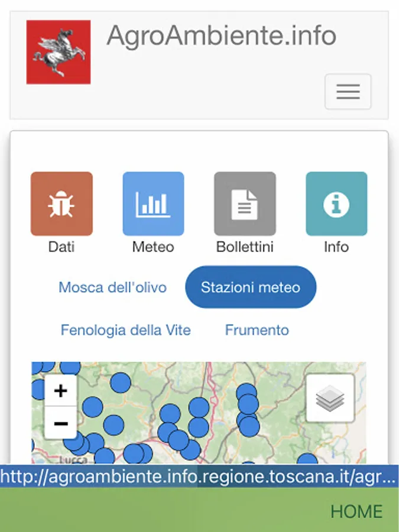Click the Regione Toscana Pegasus logo
The image size is (399, 532).
pyautogui.click(x=59, y=52)
